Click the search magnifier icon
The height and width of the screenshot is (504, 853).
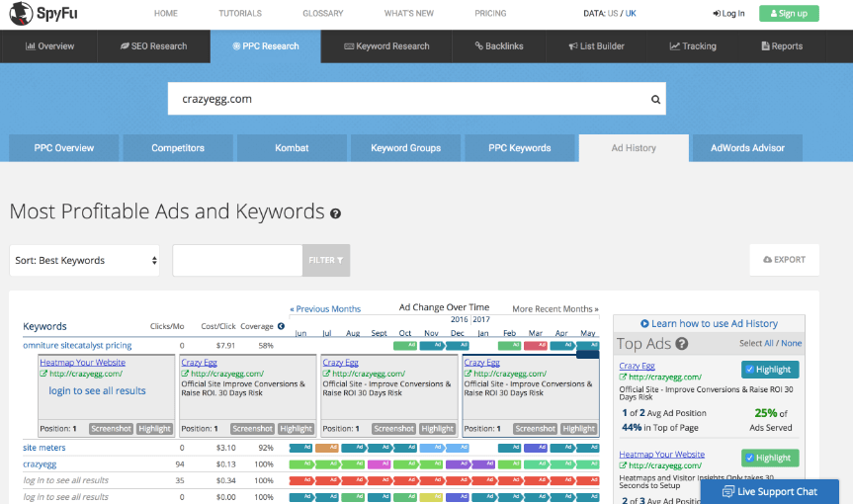coord(654,100)
